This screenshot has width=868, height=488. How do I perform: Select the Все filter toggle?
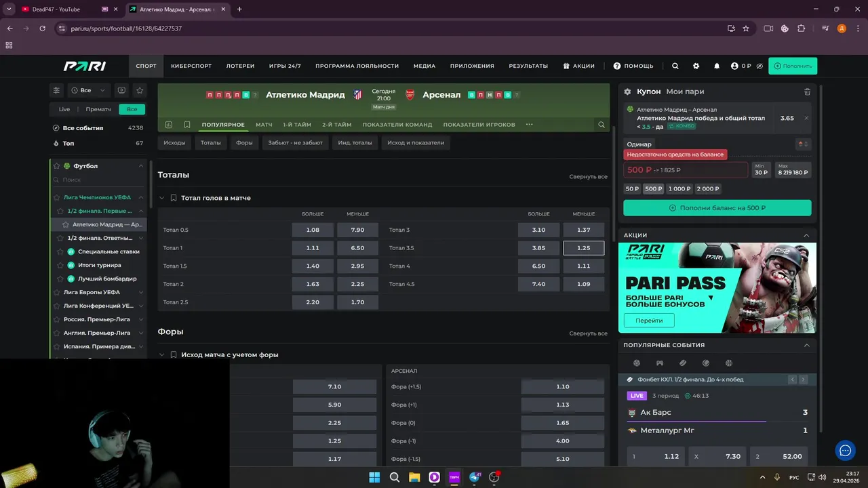tap(132, 109)
